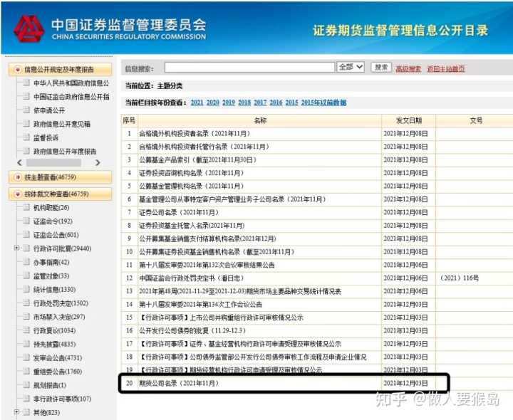Click the 发文日期 column header
513x420 pixels.
409,120
